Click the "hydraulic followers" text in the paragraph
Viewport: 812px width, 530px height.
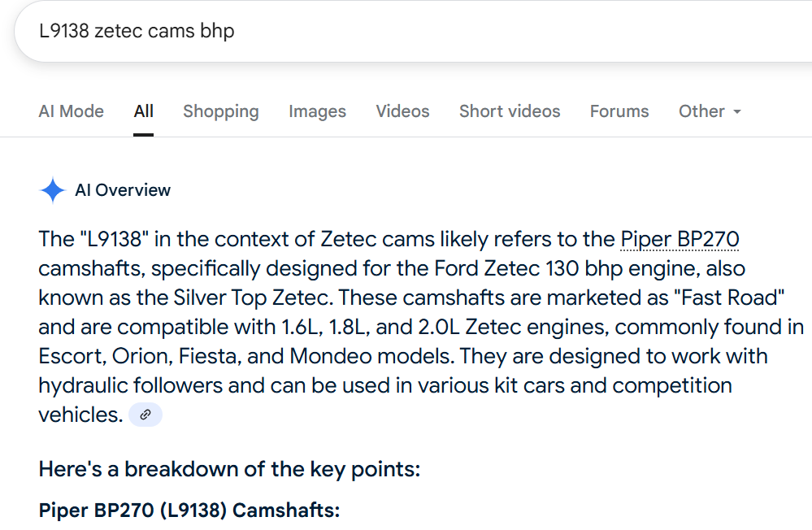click(131, 385)
